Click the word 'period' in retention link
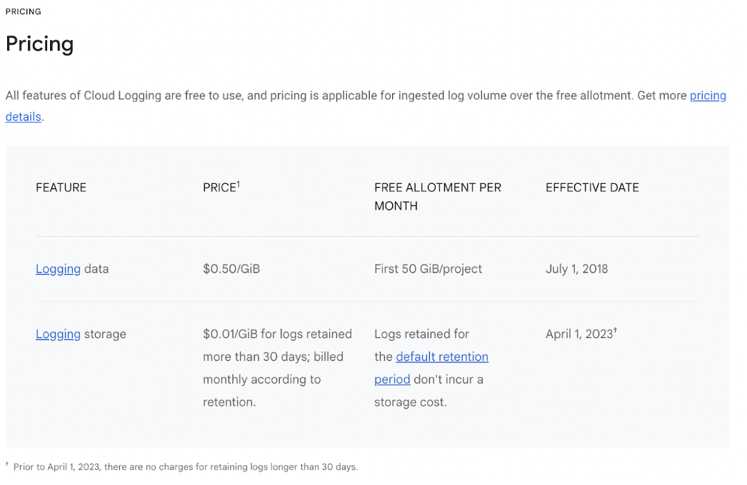 (x=392, y=380)
